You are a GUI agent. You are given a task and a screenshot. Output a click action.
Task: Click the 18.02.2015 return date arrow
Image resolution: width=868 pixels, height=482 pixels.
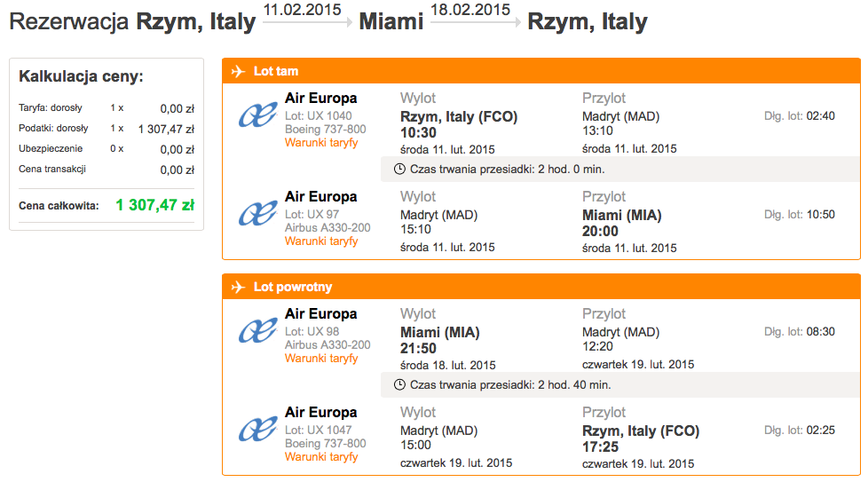476,22
